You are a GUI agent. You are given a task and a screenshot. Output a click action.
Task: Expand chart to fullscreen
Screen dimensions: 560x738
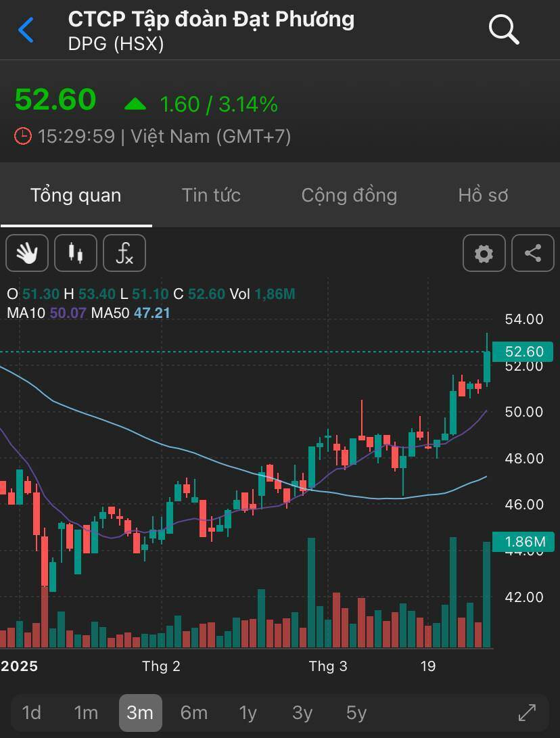(527, 712)
